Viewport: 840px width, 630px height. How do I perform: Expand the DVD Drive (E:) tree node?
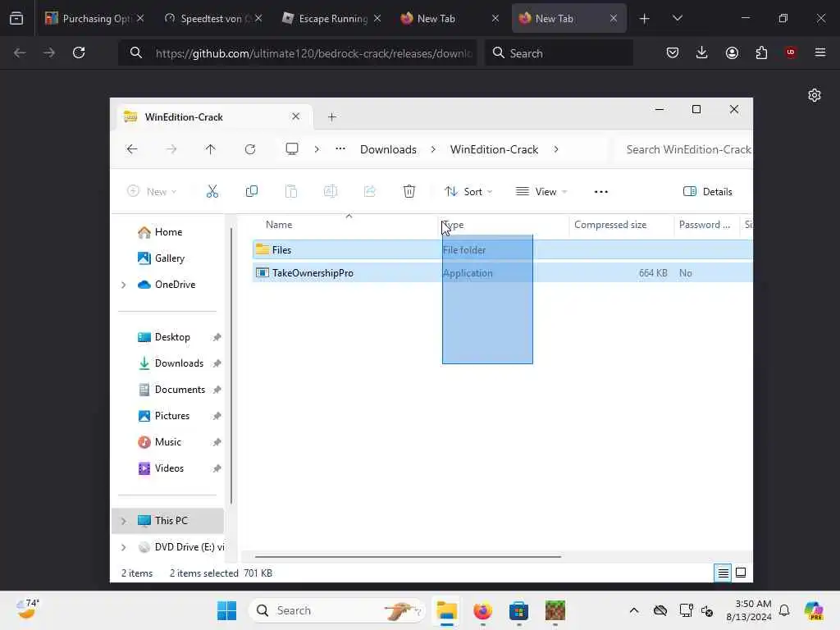click(x=124, y=547)
